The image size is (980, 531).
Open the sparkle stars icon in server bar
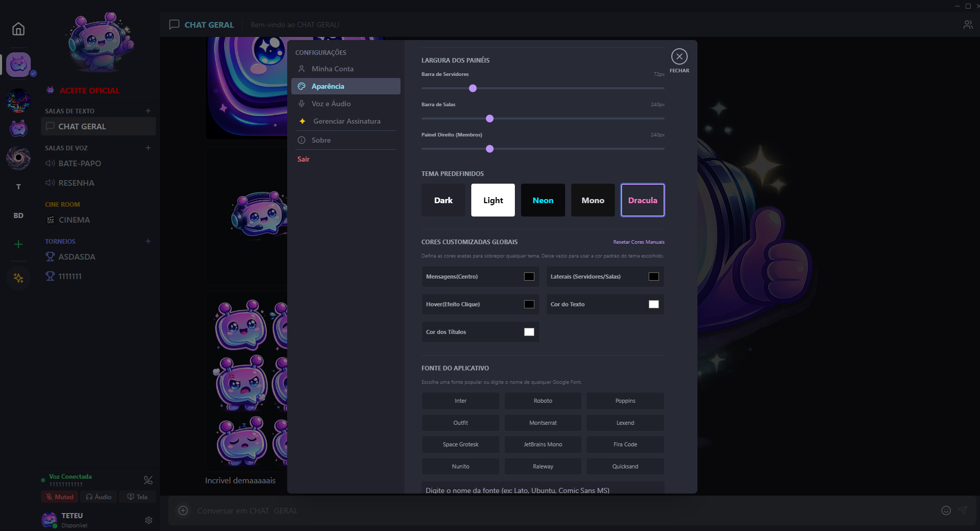tap(18, 278)
